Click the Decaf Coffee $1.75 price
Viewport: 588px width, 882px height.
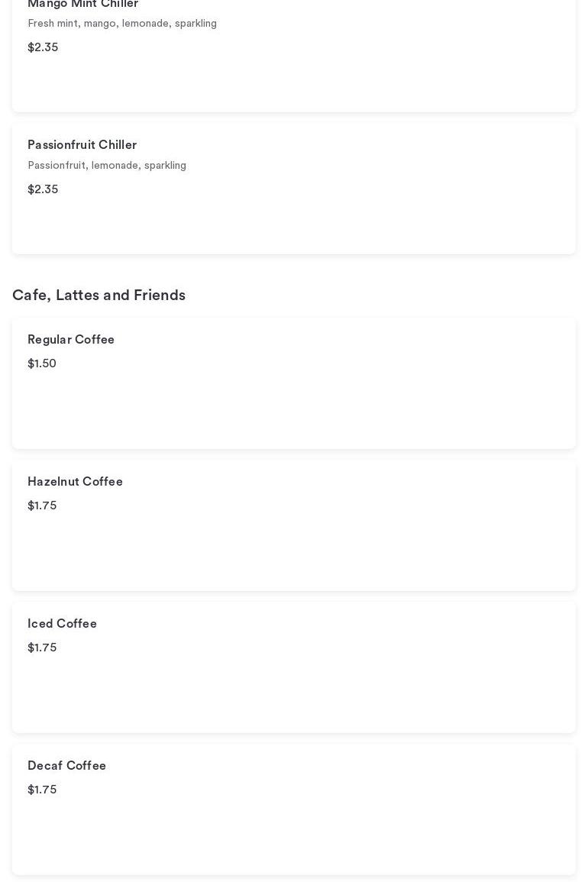point(42,790)
